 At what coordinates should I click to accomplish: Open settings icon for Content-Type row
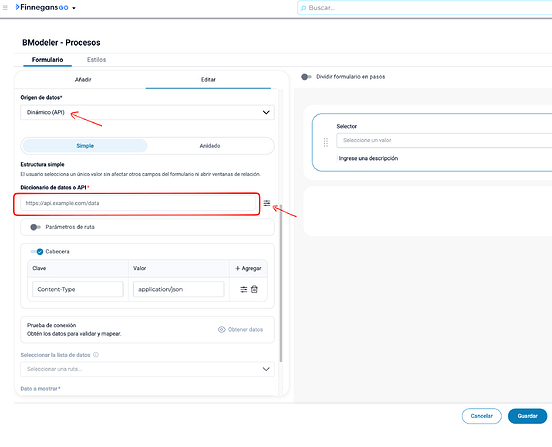click(x=244, y=289)
